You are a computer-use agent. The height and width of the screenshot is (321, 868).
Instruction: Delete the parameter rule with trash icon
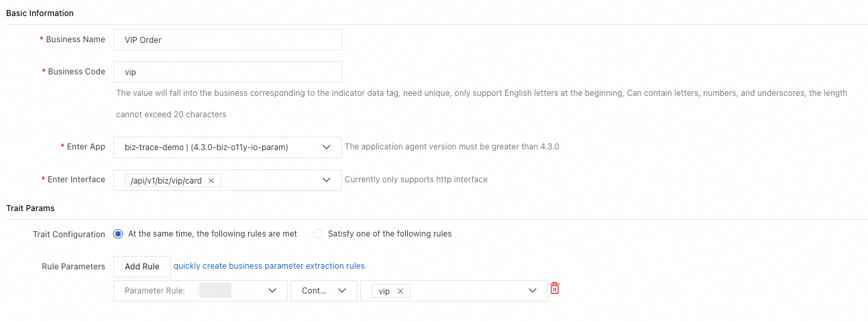(555, 289)
